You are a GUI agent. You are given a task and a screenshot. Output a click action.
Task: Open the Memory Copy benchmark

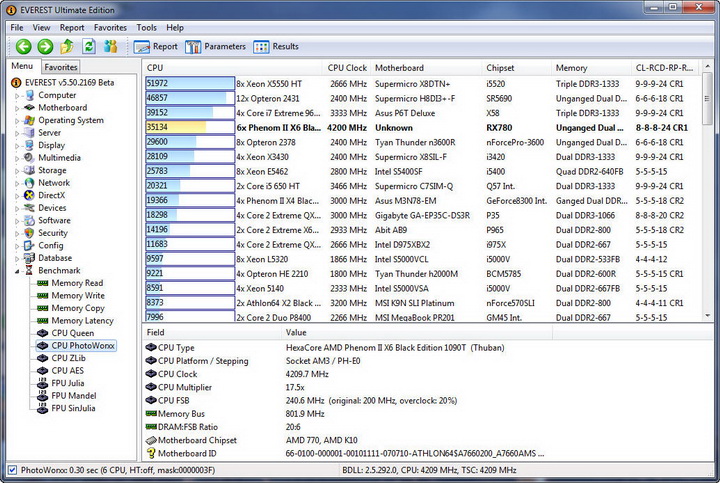pos(71,308)
